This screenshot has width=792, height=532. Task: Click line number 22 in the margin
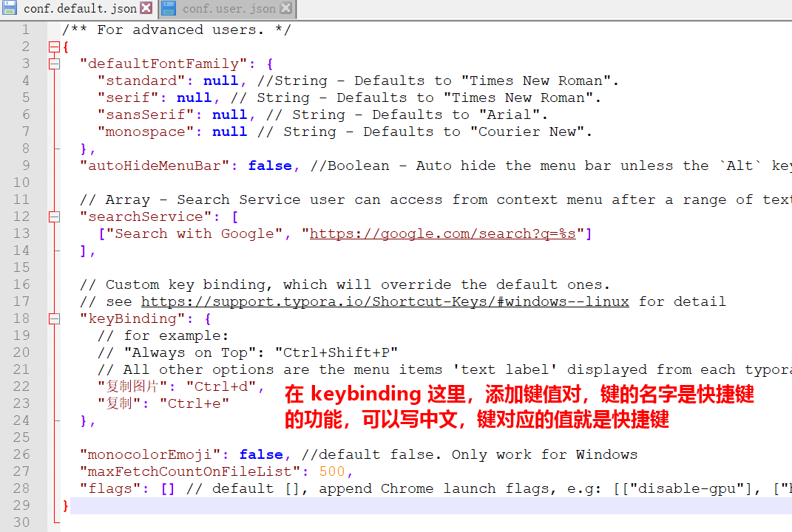[21, 386]
